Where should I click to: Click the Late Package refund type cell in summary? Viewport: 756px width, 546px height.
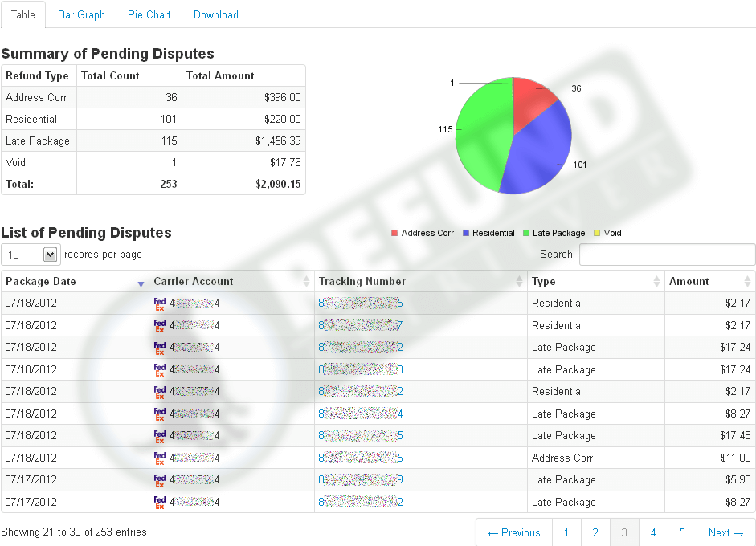tap(39, 141)
